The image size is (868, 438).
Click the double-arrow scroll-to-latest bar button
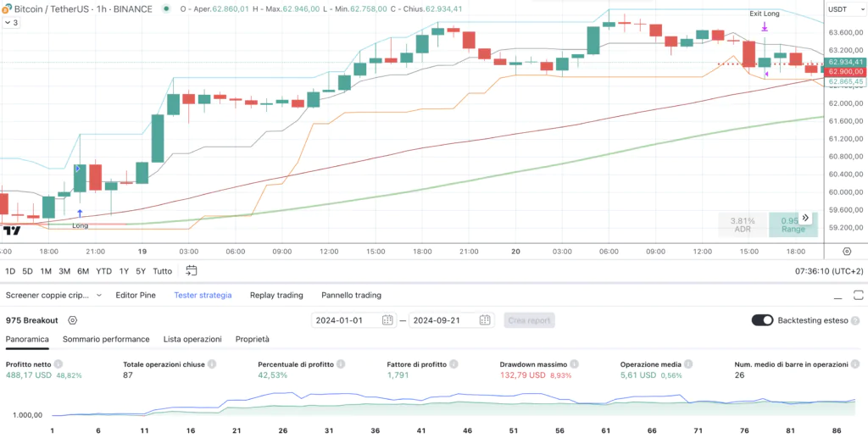pos(805,218)
